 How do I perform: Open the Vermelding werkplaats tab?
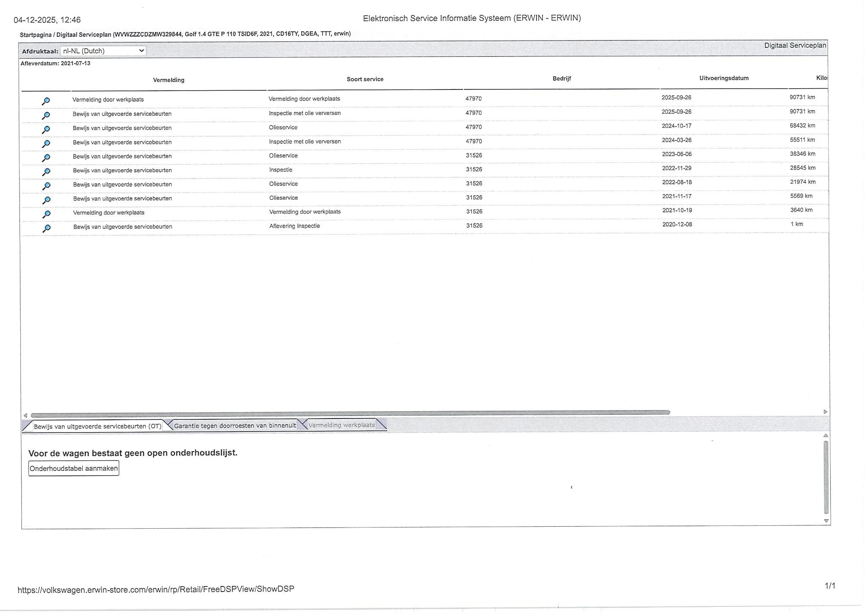coord(342,425)
